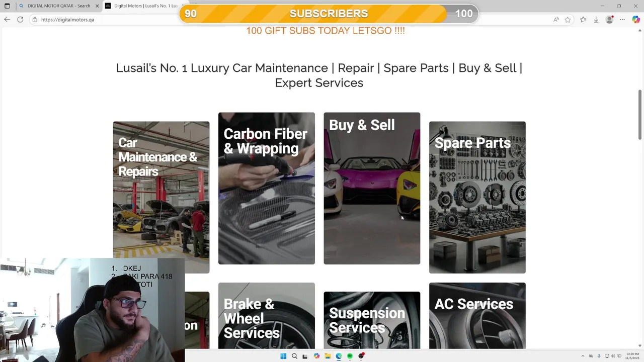Launch Copilot from the browser toolbar
644x362 pixels.
(636, 20)
